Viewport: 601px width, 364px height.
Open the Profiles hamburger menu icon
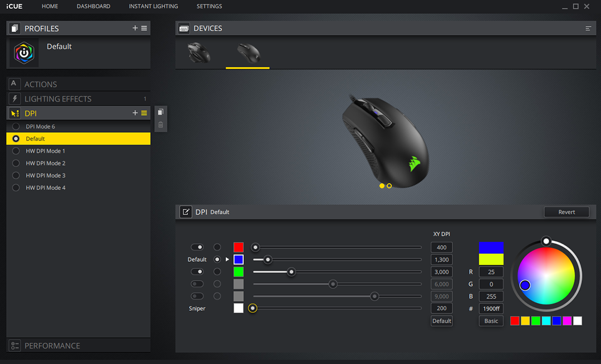click(x=144, y=28)
